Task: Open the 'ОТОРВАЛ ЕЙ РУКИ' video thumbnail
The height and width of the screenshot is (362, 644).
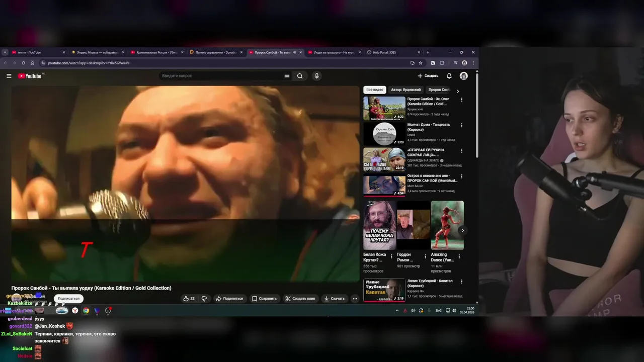Action: (384, 159)
